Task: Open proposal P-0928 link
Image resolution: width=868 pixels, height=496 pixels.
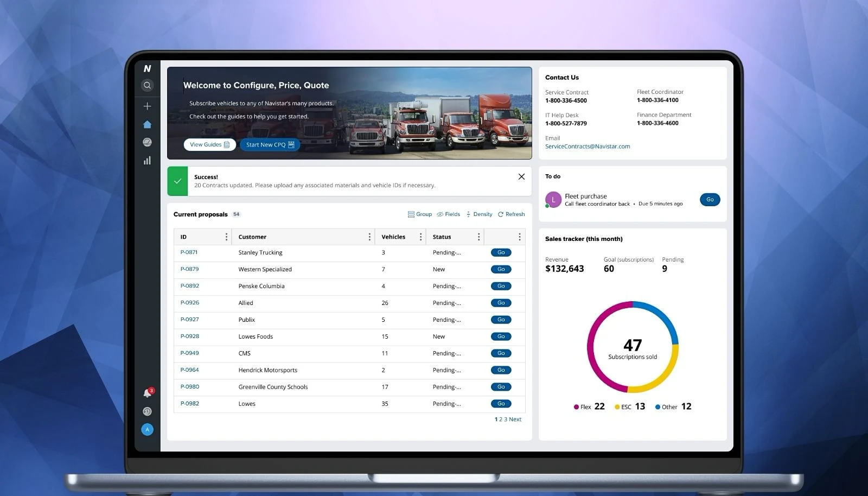Action: (189, 336)
